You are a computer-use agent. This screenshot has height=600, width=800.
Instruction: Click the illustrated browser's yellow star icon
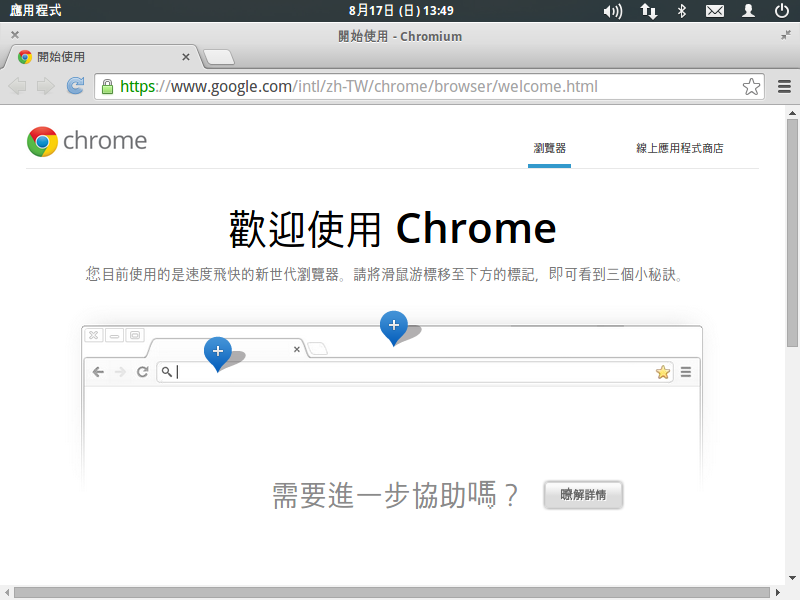(x=663, y=372)
